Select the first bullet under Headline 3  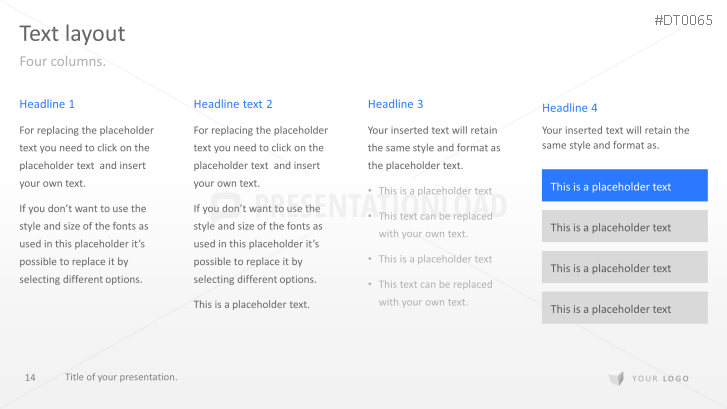pos(435,191)
